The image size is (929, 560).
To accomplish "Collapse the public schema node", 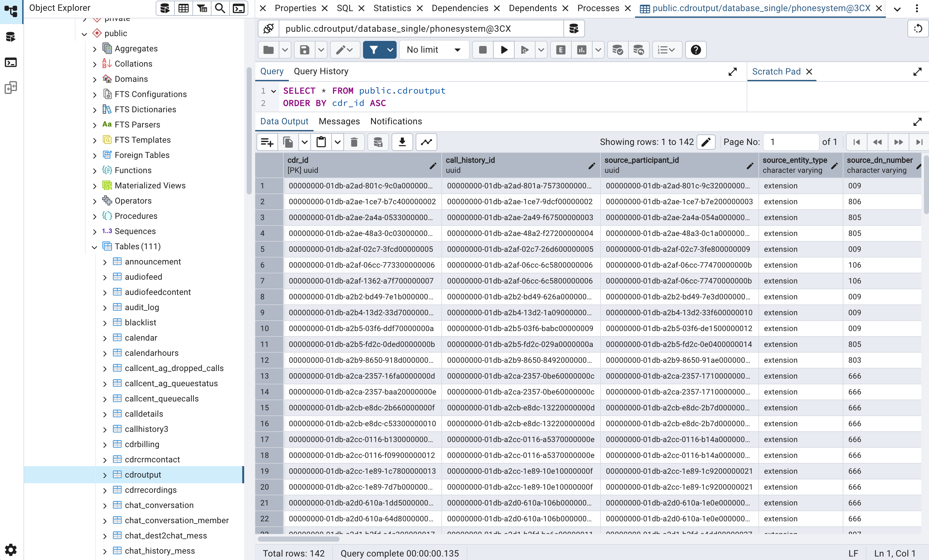I will 84,34.
